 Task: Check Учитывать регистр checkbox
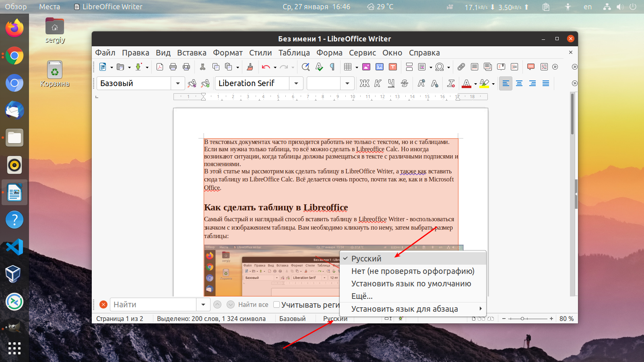277,304
